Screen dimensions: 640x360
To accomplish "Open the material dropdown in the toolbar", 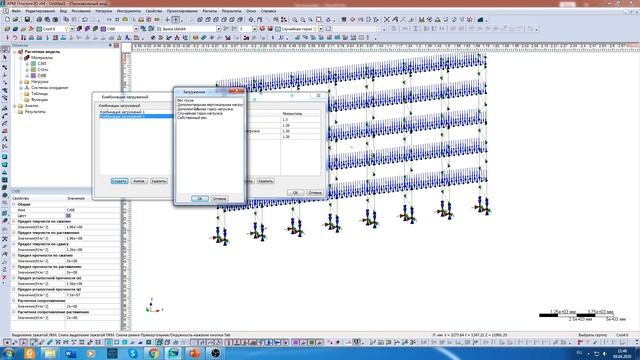I will [x=136, y=29].
